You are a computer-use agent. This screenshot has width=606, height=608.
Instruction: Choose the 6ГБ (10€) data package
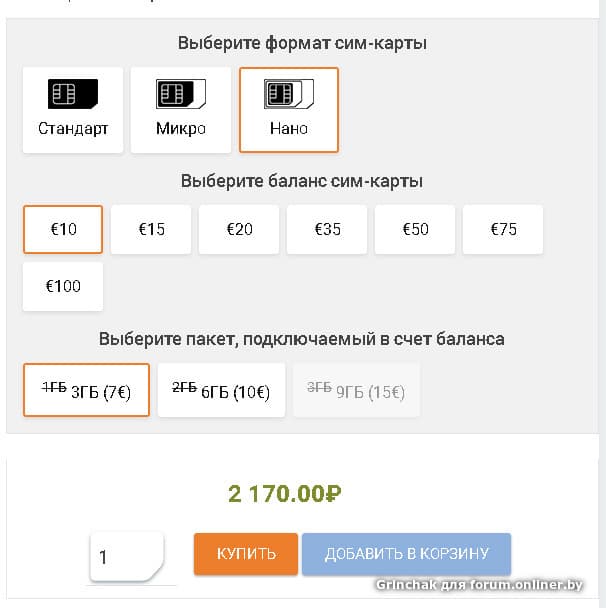tap(221, 390)
